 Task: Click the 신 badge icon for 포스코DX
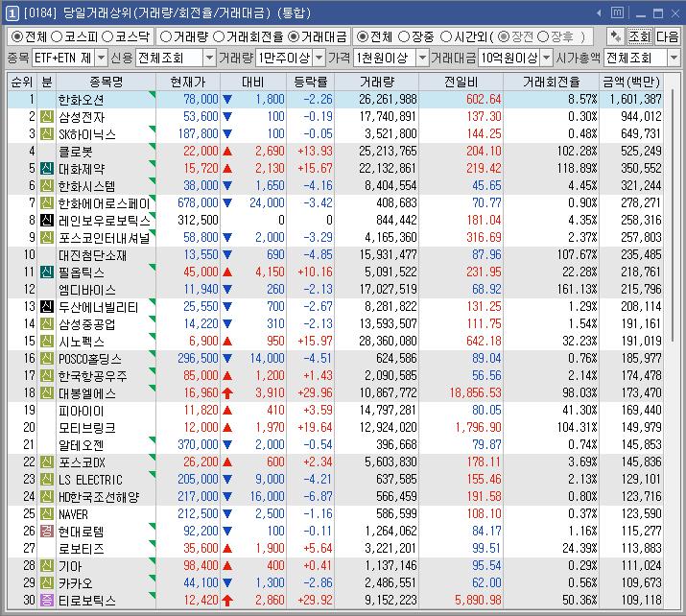[47, 462]
